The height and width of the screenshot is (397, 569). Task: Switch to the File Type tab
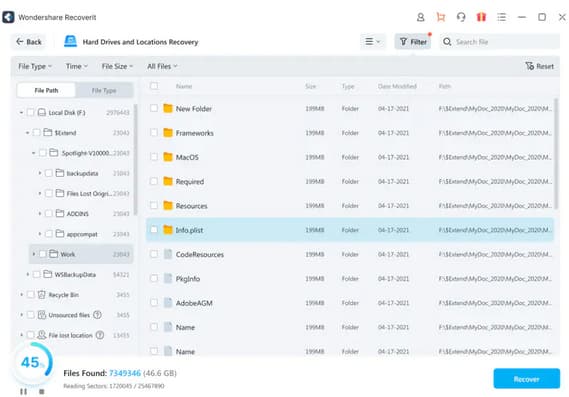tap(104, 90)
